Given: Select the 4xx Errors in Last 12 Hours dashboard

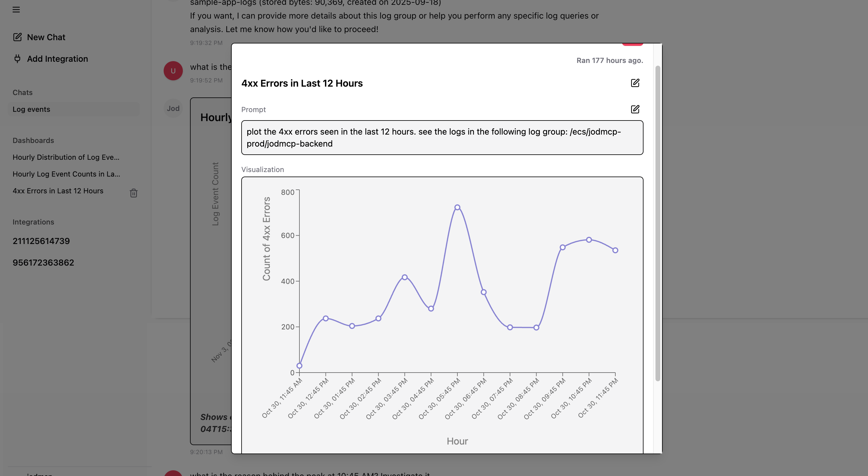Looking at the screenshot, I should pos(58,191).
